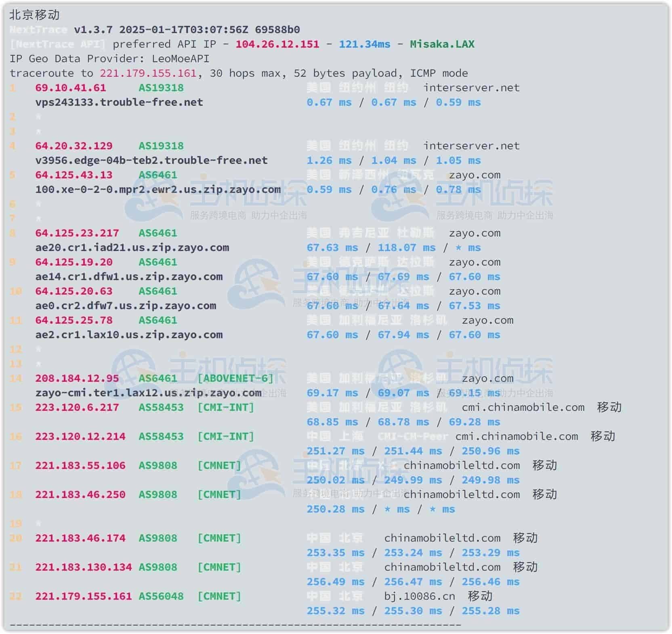Image resolution: width=672 pixels, height=634 pixels.
Task: Click hostname "ae14.cr1.dfw1.us.zip.zayo.com"
Action: click(129, 276)
